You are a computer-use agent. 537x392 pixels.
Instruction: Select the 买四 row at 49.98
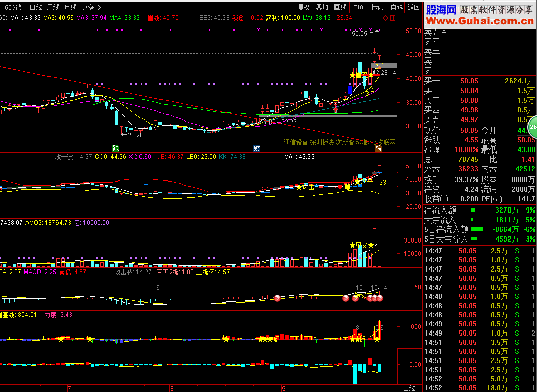pos(479,110)
